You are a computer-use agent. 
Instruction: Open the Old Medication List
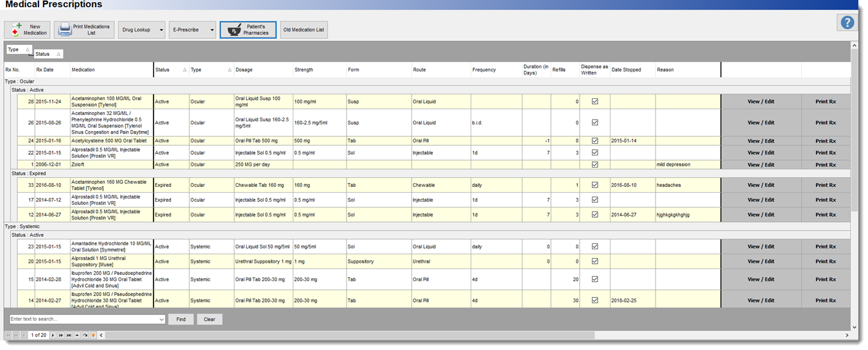point(304,30)
